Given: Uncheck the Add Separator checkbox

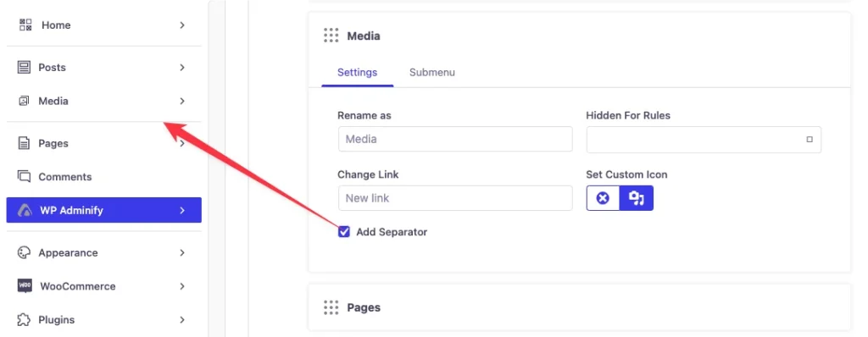Looking at the screenshot, I should click(x=344, y=232).
